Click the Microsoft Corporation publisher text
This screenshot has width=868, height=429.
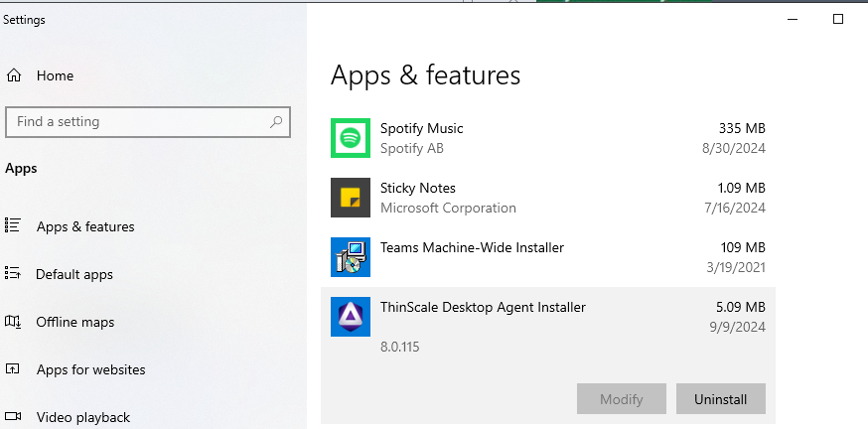coord(448,209)
